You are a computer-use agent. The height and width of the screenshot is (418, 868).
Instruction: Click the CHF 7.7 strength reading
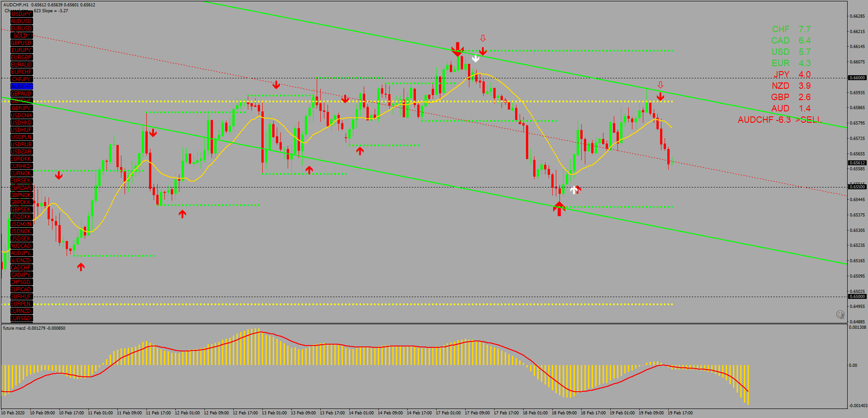[791, 29]
